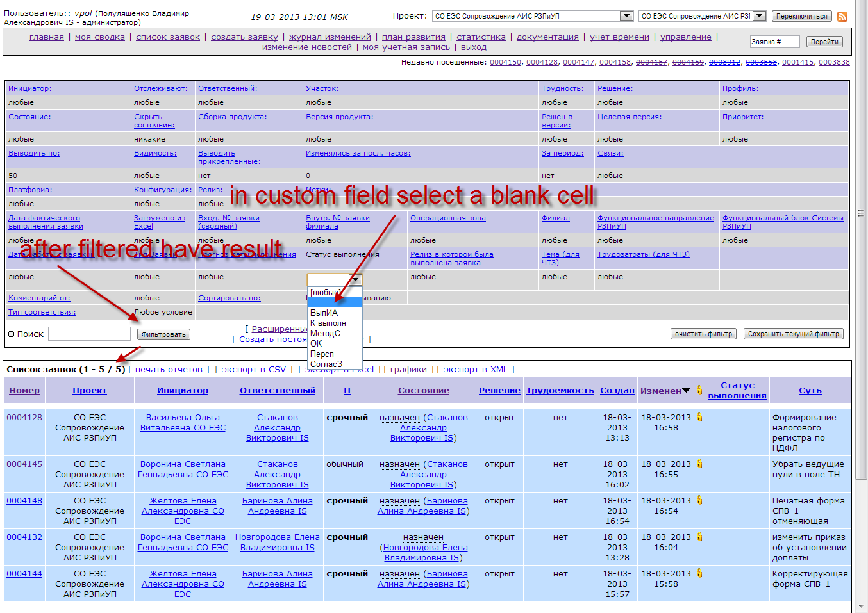This screenshot has height=613, width=868.
Task: Click the lock icon for request 0004132
Action: [699, 537]
